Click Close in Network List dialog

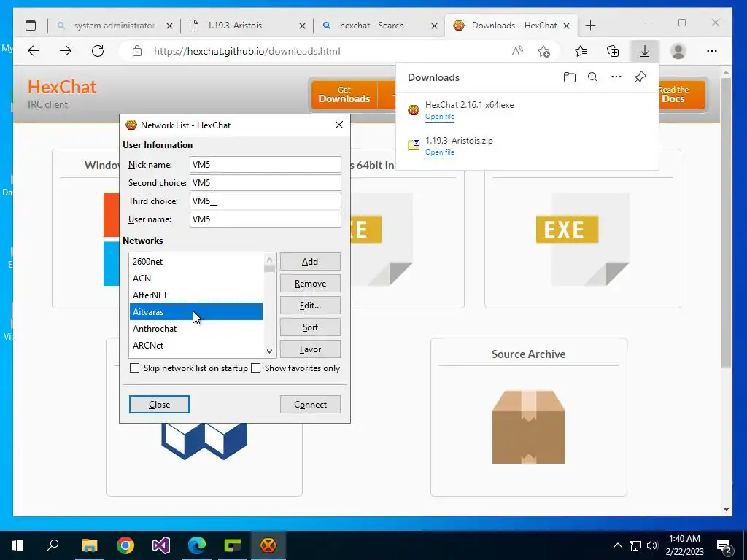tap(159, 404)
